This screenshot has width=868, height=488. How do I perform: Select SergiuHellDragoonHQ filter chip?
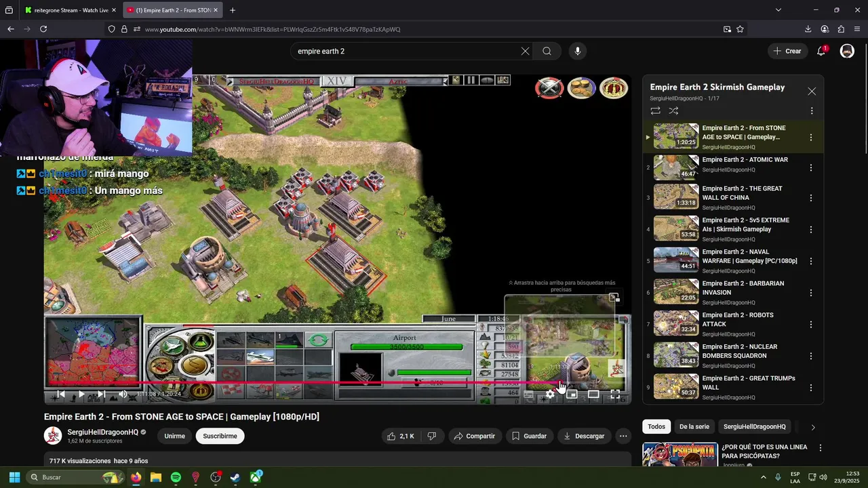tap(754, 426)
